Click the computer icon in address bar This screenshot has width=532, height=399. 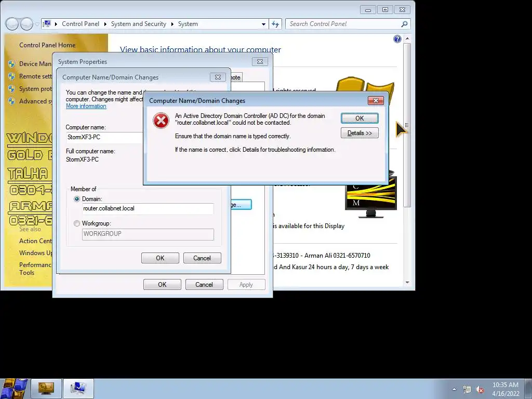pyautogui.click(x=47, y=24)
